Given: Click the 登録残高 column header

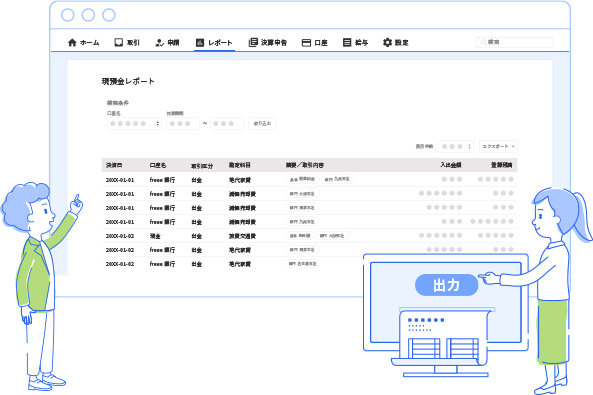Looking at the screenshot, I should point(502,165).
